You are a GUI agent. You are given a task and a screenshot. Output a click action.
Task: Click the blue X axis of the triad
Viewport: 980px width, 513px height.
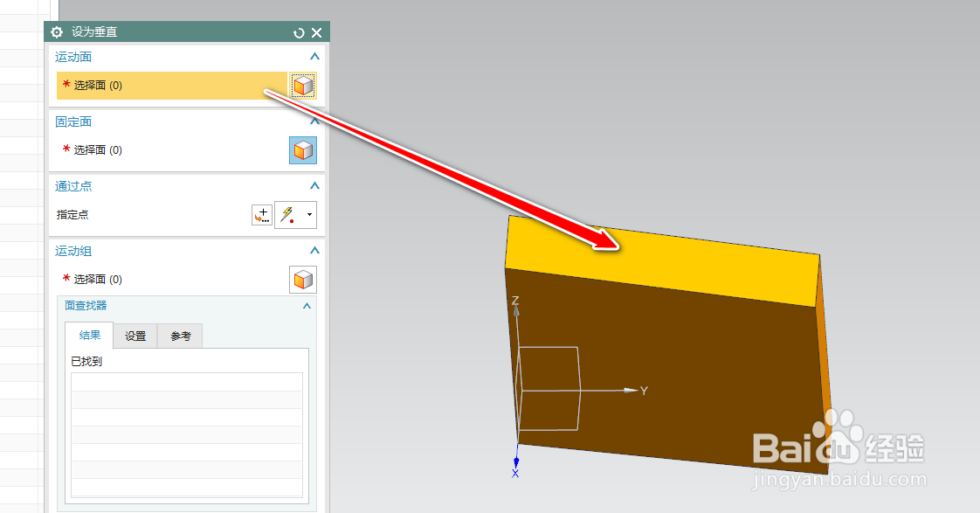516,460
